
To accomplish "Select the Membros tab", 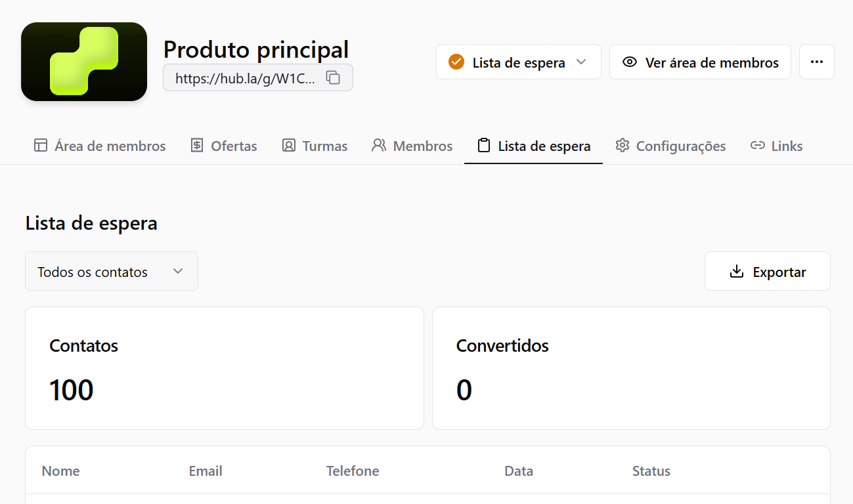I will [x=412, y=146].
